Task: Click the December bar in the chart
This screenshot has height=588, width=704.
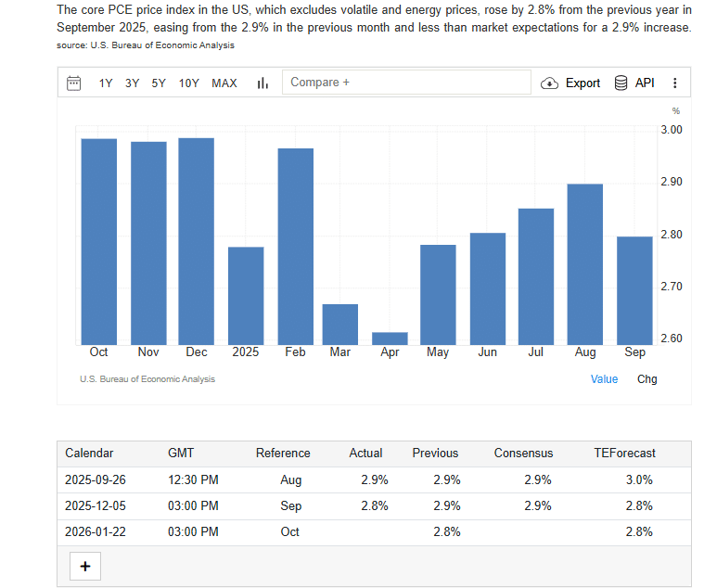Action: (196, 241)
